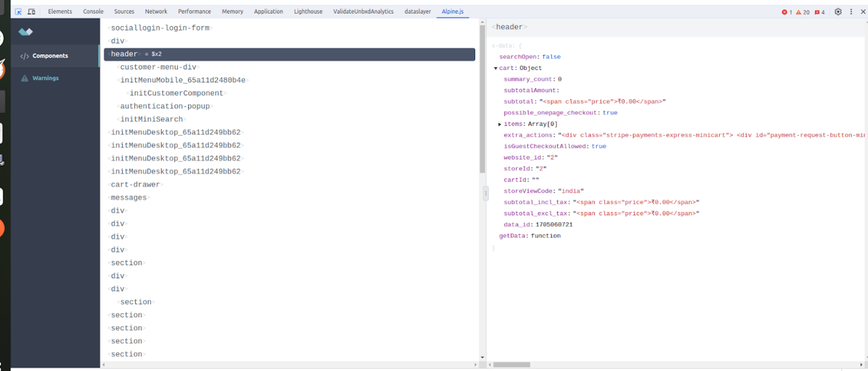Collapse the cart Object disclosure triangle

coord(496,68)
